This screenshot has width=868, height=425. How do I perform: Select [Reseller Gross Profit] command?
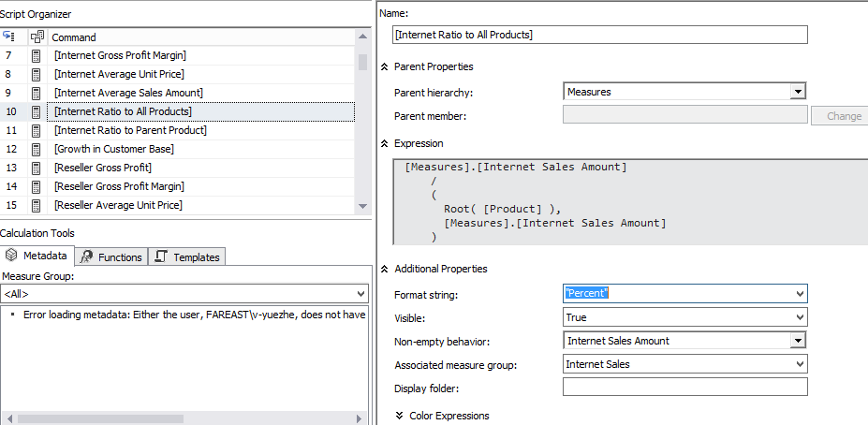click(x=201, y=168)
